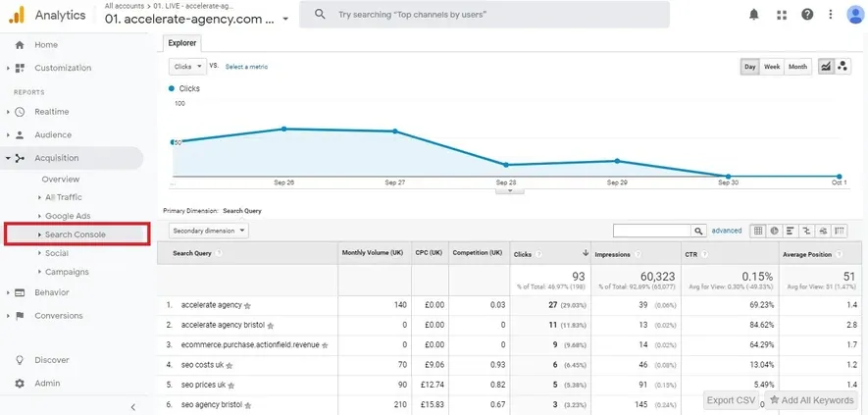Image resolution: width=868 pixels, height=415 pixels.
Task: Click the help icon beside Average Position header
Action: (840, 254)
